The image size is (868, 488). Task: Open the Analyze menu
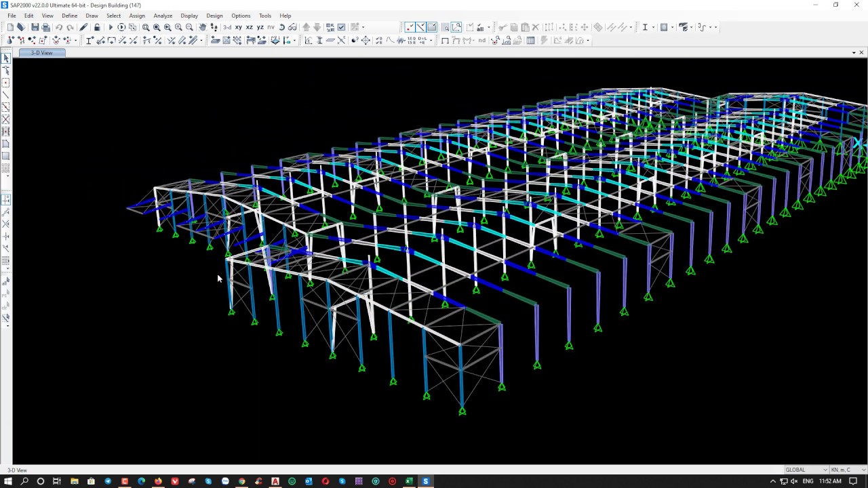click(163, 16)
